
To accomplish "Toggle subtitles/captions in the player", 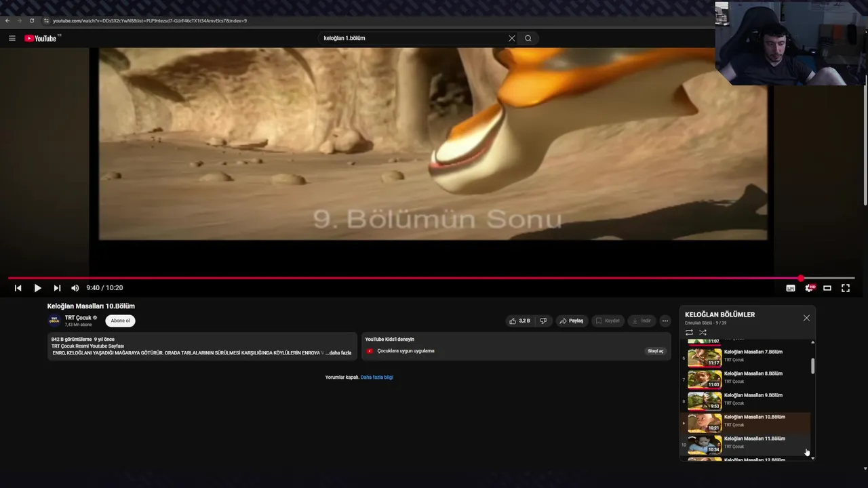I will [791, 288].
